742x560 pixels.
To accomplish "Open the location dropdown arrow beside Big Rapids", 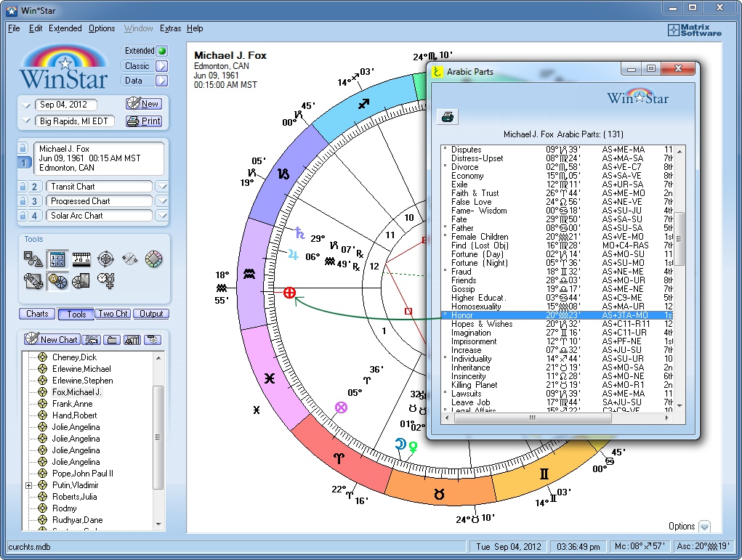I will point(26,121).
